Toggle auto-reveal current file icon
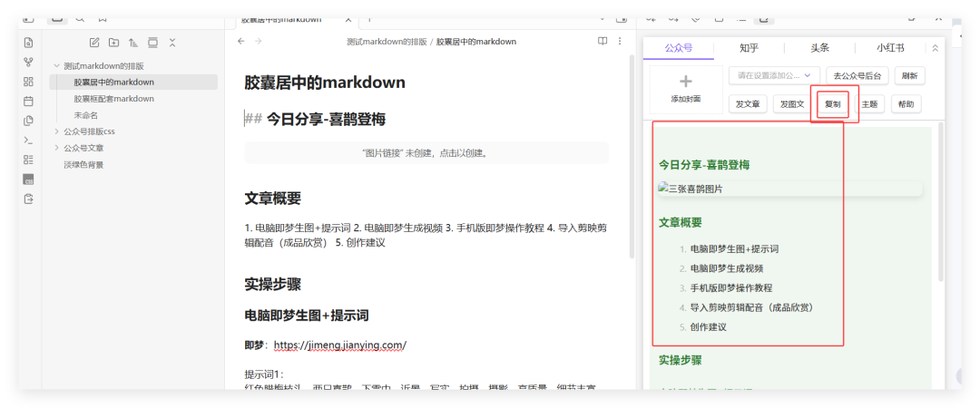The image size is (980, 408). [152, 43]
